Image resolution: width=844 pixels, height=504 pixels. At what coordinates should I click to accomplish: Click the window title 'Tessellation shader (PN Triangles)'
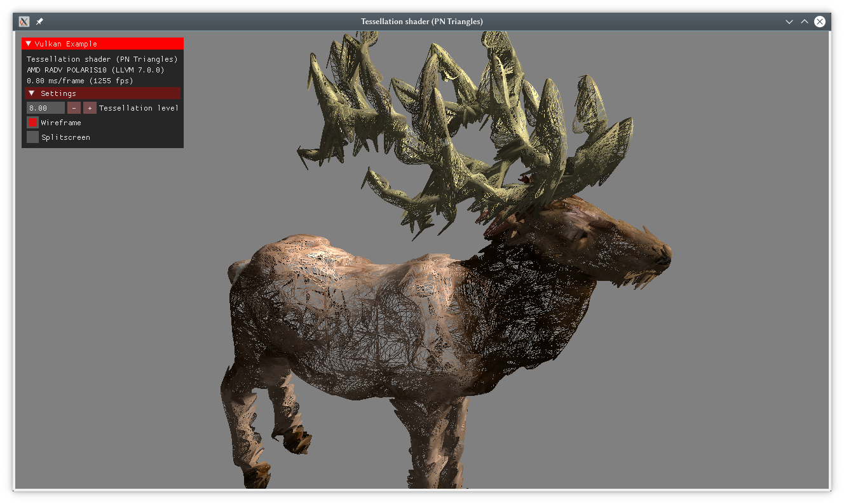pyautogui.click(x=422, y=22)
